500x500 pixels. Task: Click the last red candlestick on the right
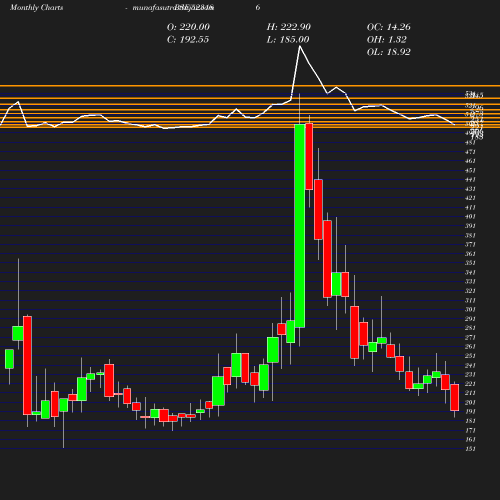coord(455,397)
